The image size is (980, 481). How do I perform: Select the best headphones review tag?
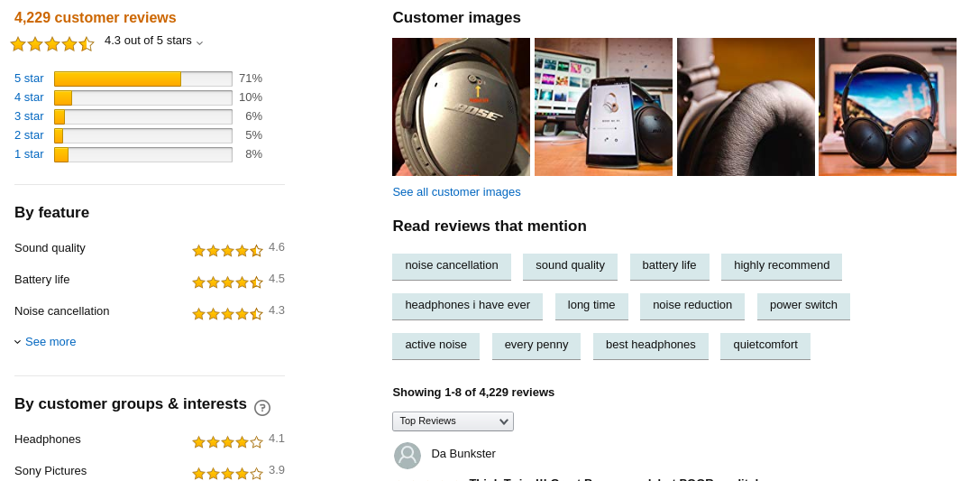(651, 346)
